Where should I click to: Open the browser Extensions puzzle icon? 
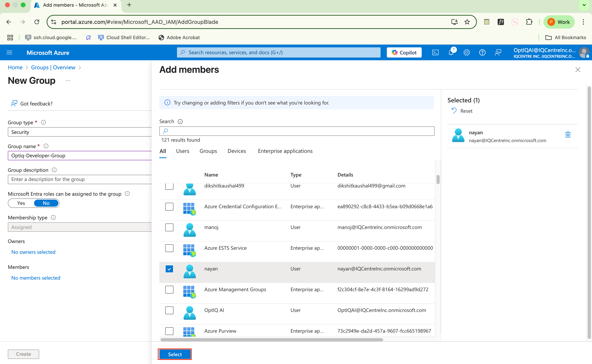click(x=529, y=22)
